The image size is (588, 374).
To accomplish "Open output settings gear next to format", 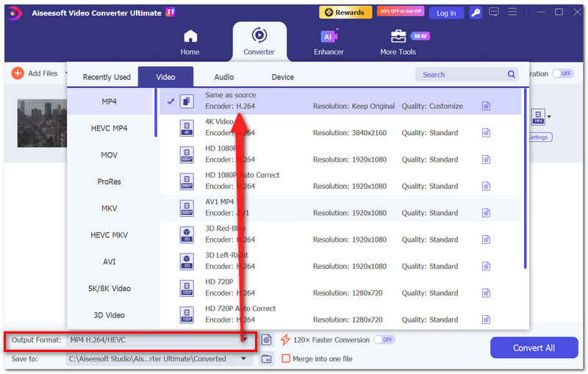I will pyautogui.click(x=266, y=340).
